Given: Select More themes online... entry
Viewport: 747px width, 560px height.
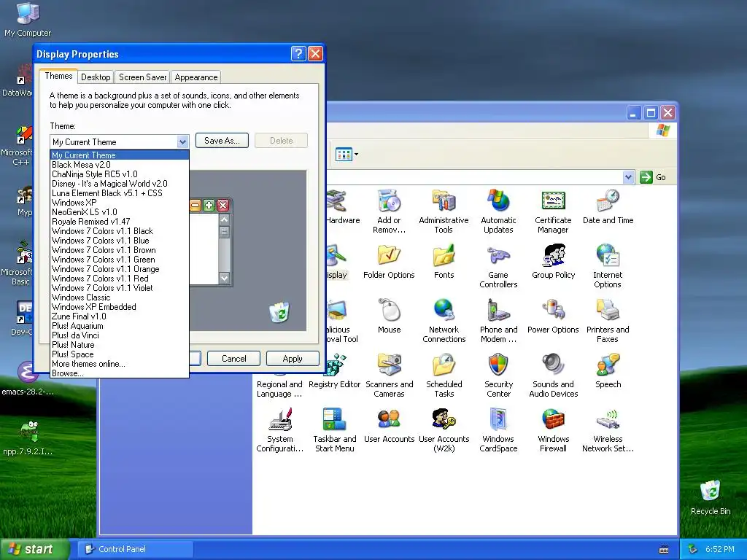Looking at the screenshot, I should click(x=119, y=364).
